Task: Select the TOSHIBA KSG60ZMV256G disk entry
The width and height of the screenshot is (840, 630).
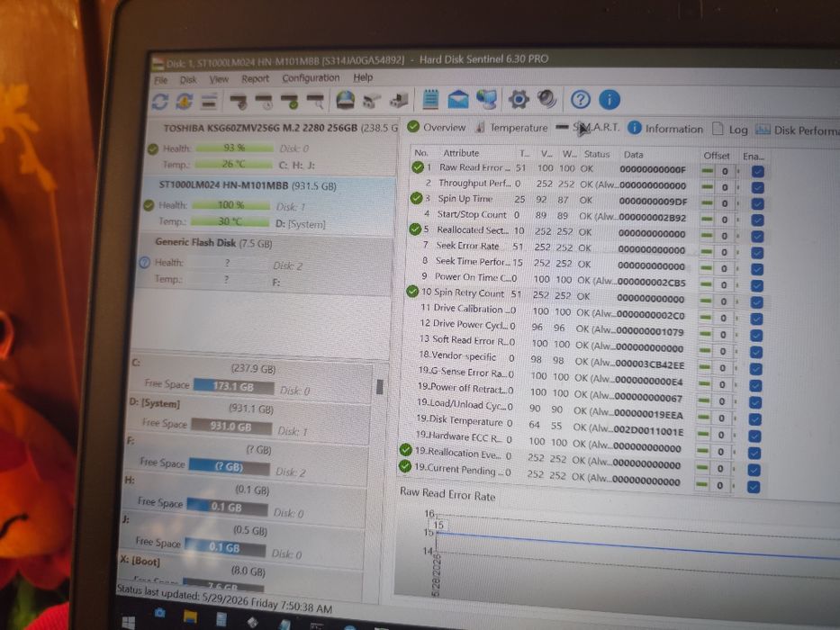Action: coord(272,146)
